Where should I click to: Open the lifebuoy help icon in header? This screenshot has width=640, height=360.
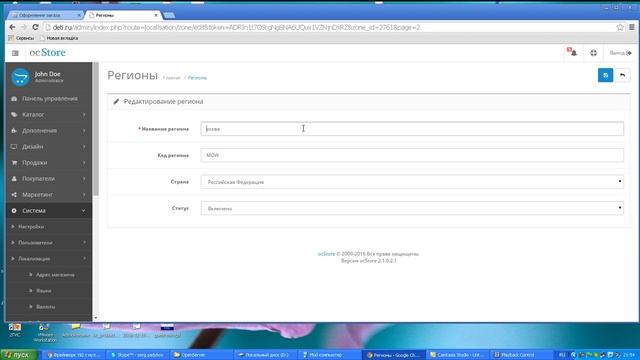click(x=593, y=53)
